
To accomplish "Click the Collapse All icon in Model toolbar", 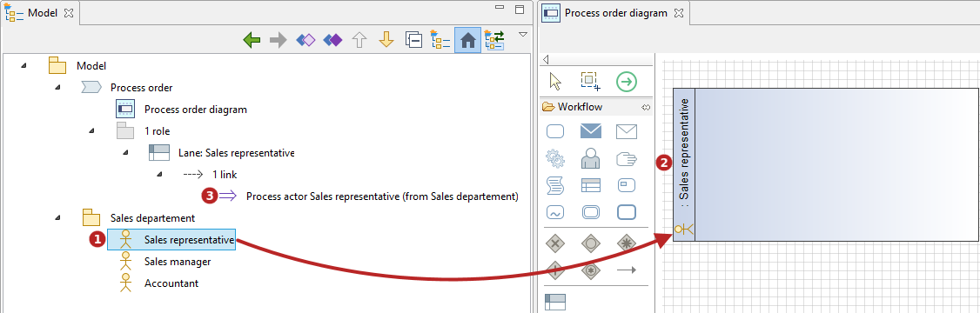I will pos(413,41).
